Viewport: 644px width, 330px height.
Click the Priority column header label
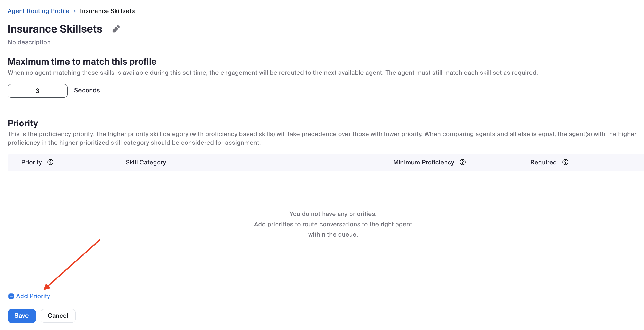tap(32, 162)
